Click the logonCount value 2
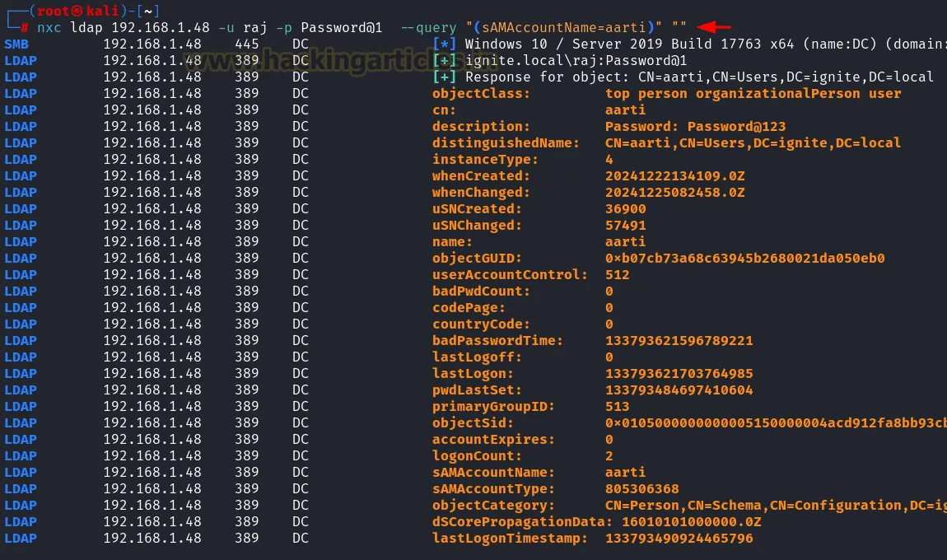Screen dimensions: 947x560 point(609,455)
